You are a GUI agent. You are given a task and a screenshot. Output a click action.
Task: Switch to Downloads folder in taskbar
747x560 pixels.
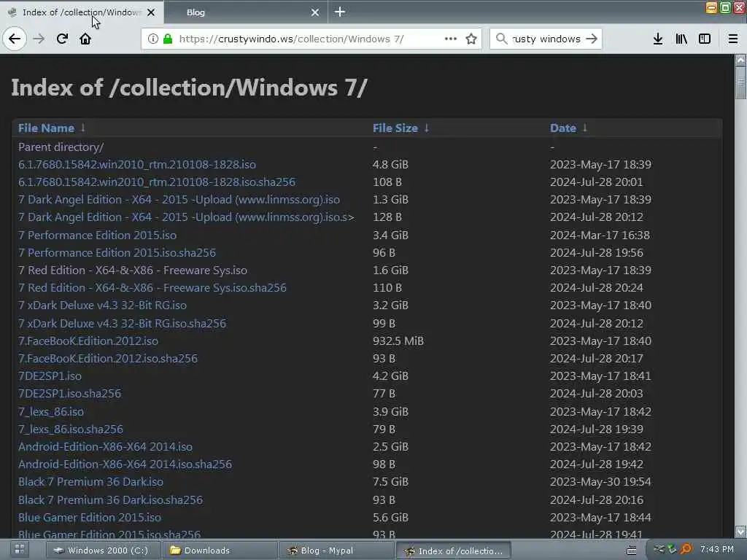point(220,551)
